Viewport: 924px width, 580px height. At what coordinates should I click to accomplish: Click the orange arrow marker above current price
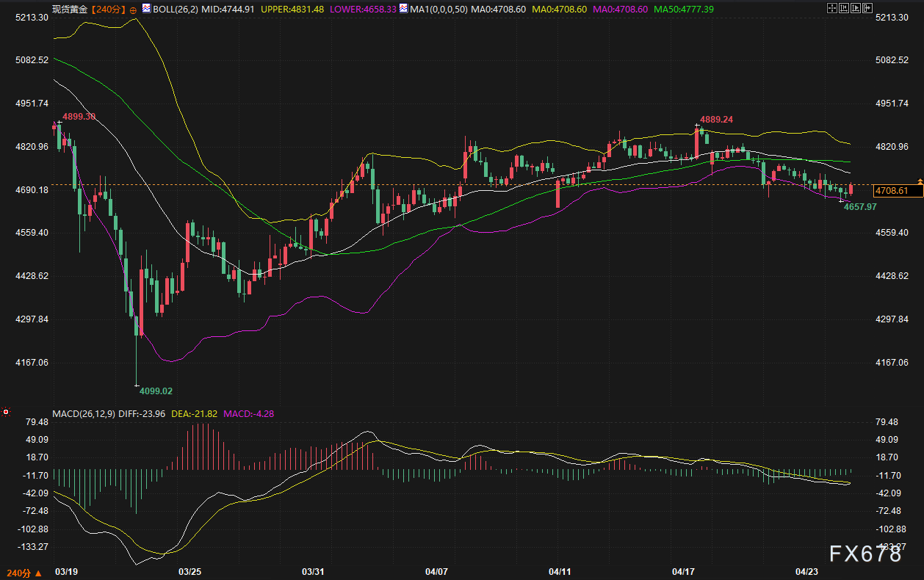[920, 180]
